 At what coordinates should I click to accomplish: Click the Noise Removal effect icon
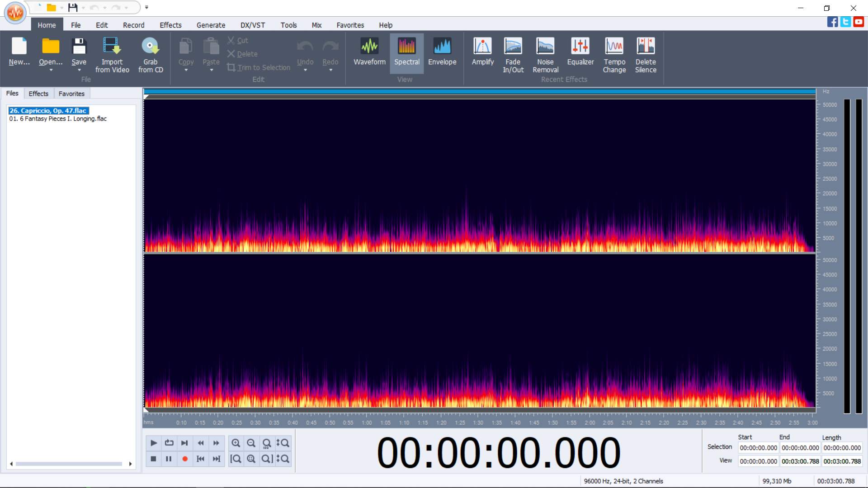pos(545,46)
